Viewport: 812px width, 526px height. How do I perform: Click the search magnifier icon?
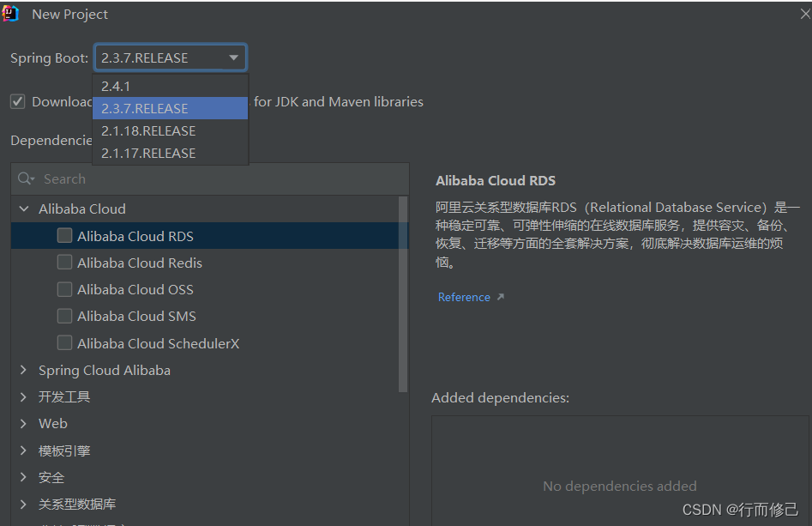click(25, 178)
